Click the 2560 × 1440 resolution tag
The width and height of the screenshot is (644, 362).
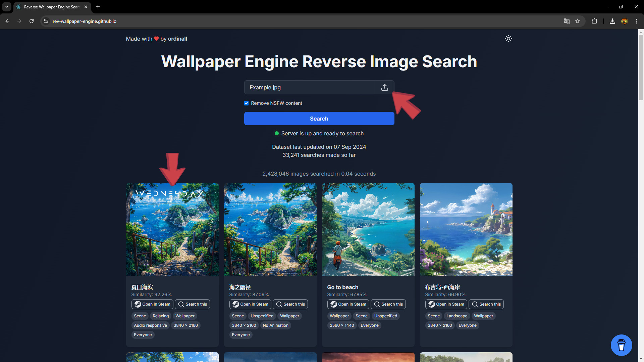click(342, 325)
